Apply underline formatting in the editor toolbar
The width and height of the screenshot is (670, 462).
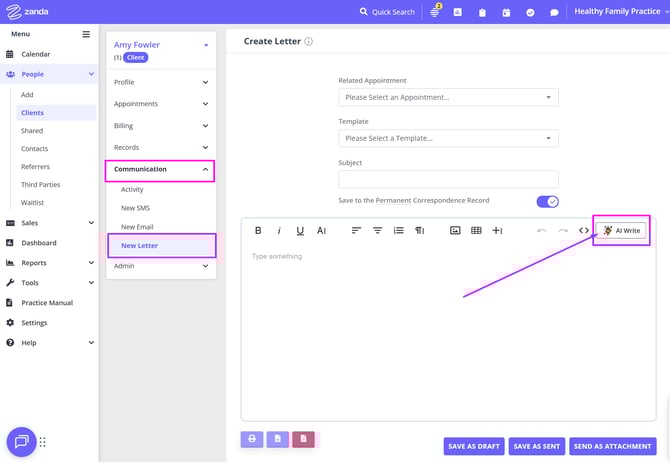300,230
